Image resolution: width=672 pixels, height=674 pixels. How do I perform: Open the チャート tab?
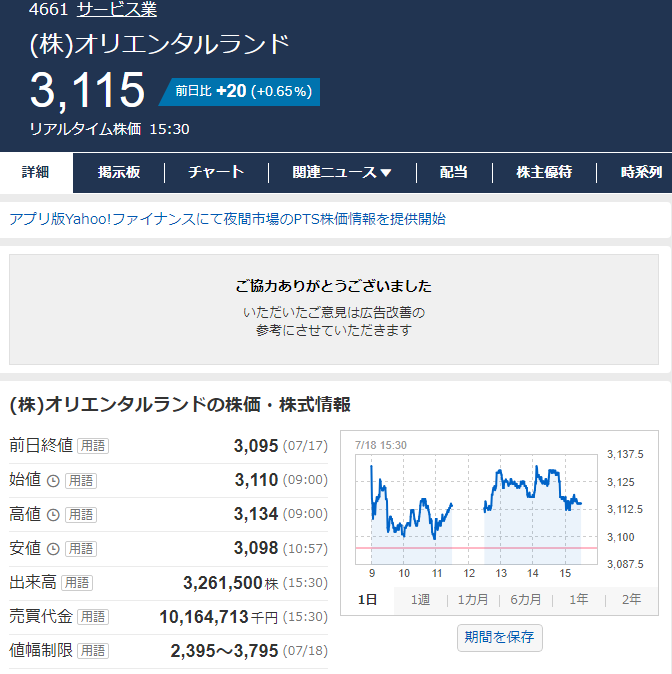(216, 172)
